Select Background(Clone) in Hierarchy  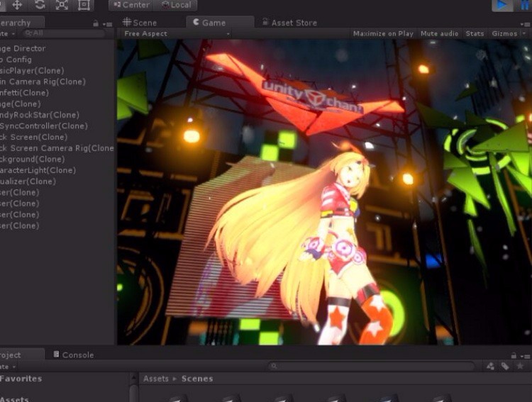57,159
